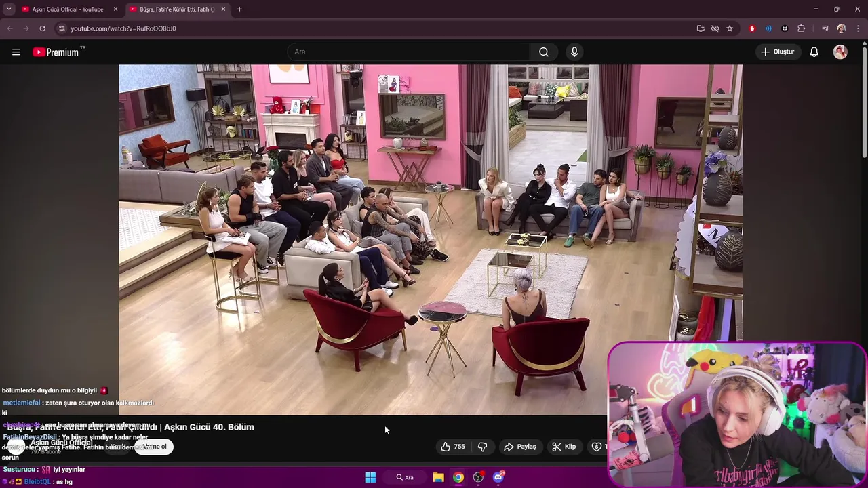Viewport: 868px width, 488px height.
Task: Like the video with 755 likes
Action: (x=453, y=447)
